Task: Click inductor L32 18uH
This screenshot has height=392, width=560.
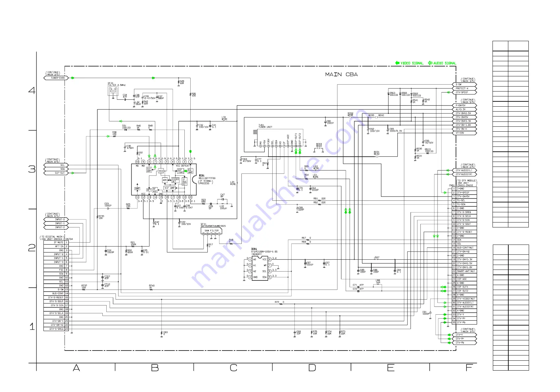Action: pos(137,103)
